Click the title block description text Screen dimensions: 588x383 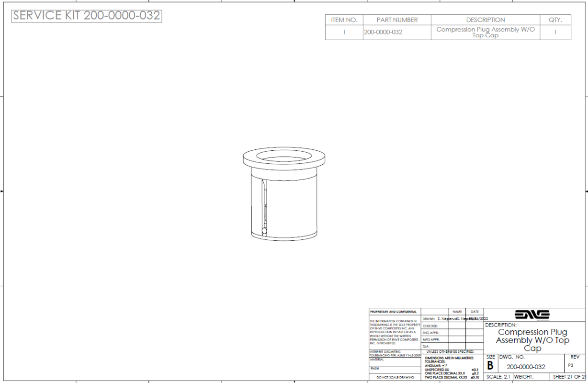tap(532, 340)
